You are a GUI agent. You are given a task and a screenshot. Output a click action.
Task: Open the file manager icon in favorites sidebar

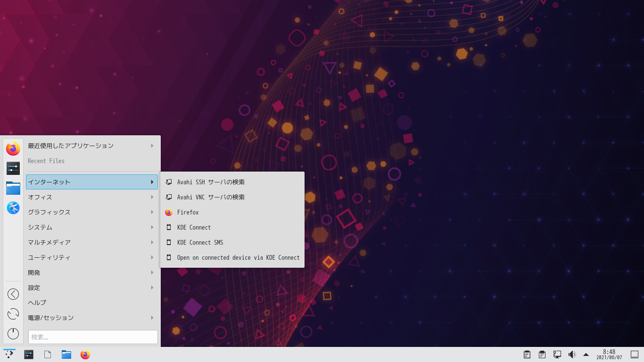[x=13, y=188]
